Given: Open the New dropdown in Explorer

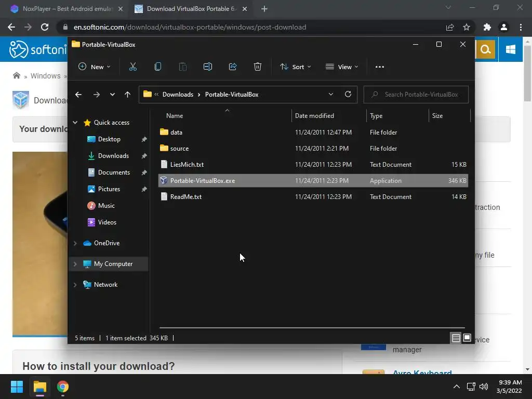Looking at the screenshot, I should [95, 67].
